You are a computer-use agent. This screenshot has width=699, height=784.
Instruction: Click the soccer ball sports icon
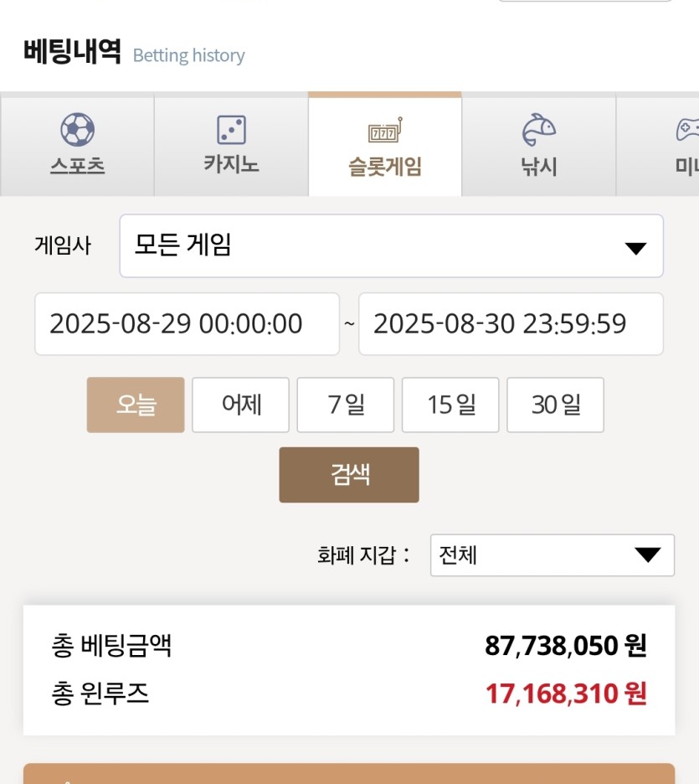point(78,130)
